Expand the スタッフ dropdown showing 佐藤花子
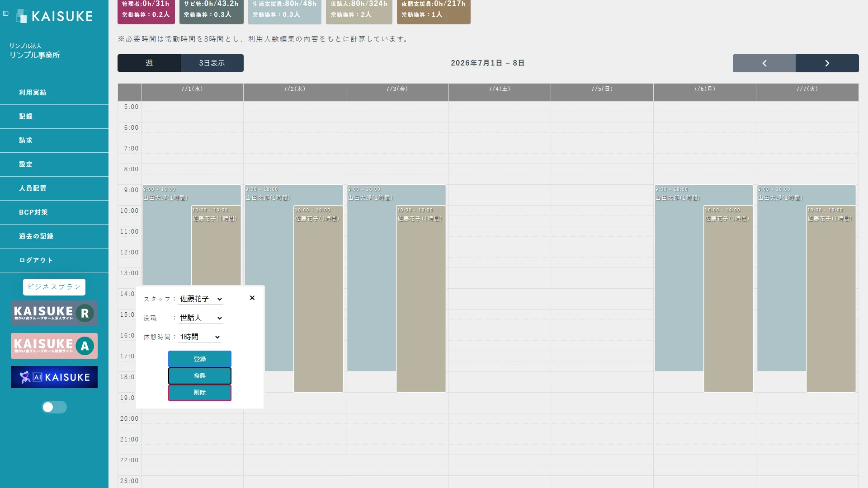Screen dimensions: 868x488 pos(200,299)
